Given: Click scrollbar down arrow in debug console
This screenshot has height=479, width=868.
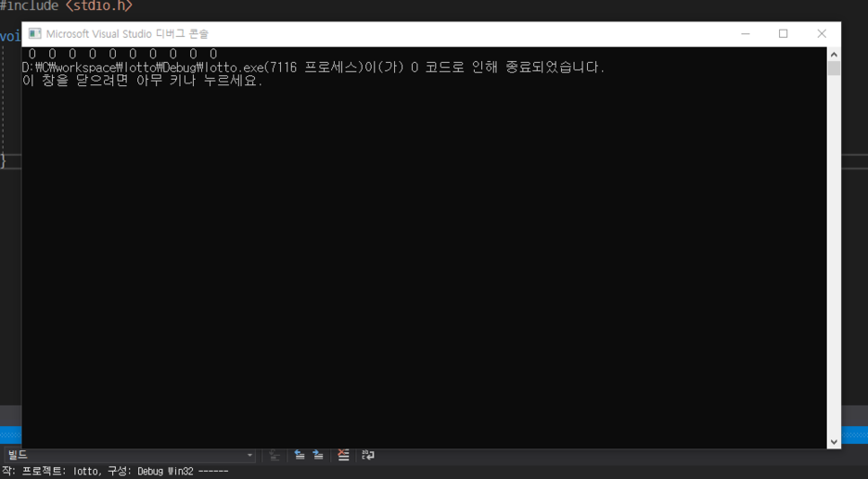Looking at the screenshot, I should pyautogui.click(x=834, y=442).
